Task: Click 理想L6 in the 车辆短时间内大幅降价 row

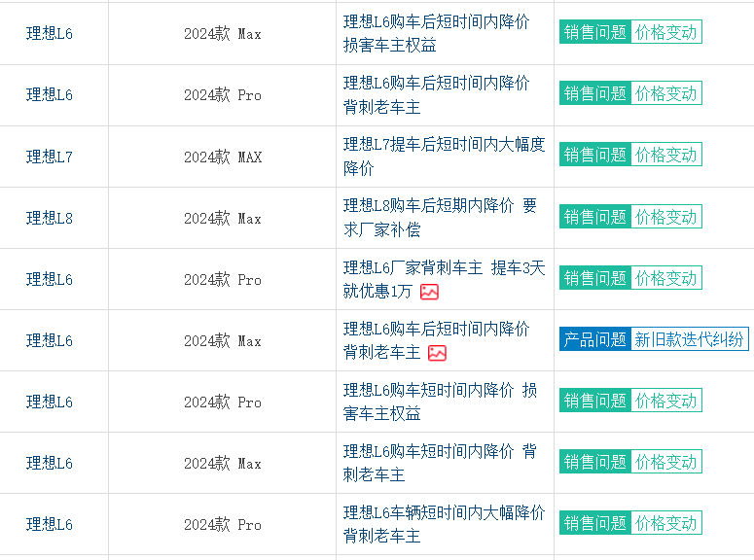Action: tap(49, 524)
